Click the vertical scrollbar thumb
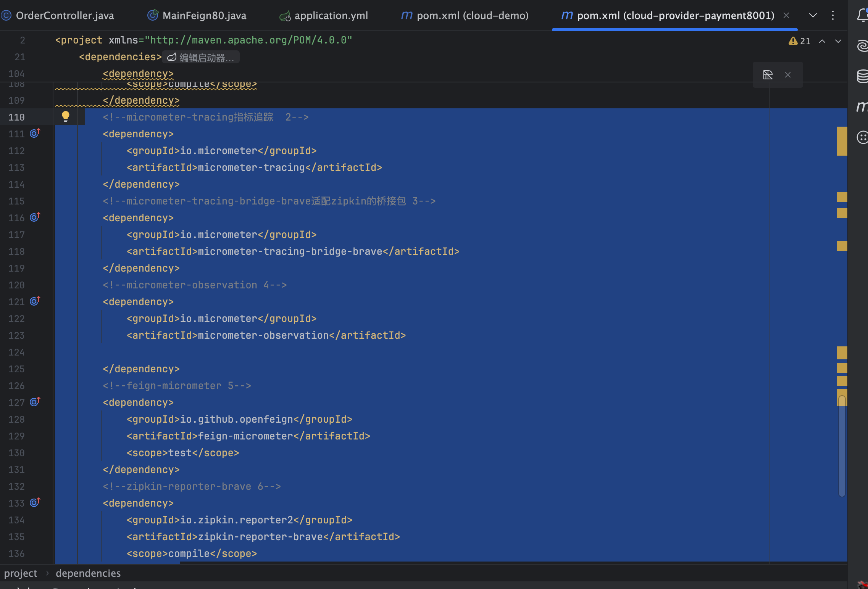868x589 pixels. tap(842, 446)
